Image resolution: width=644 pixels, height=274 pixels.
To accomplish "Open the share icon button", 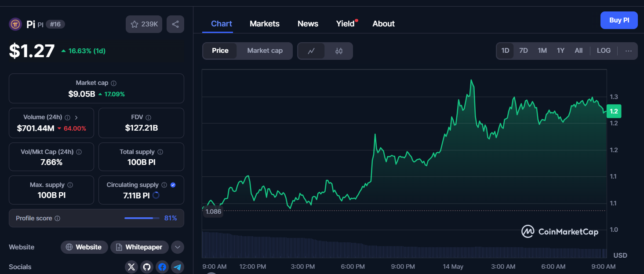I will pyautogui.click(x=175, y=24).
